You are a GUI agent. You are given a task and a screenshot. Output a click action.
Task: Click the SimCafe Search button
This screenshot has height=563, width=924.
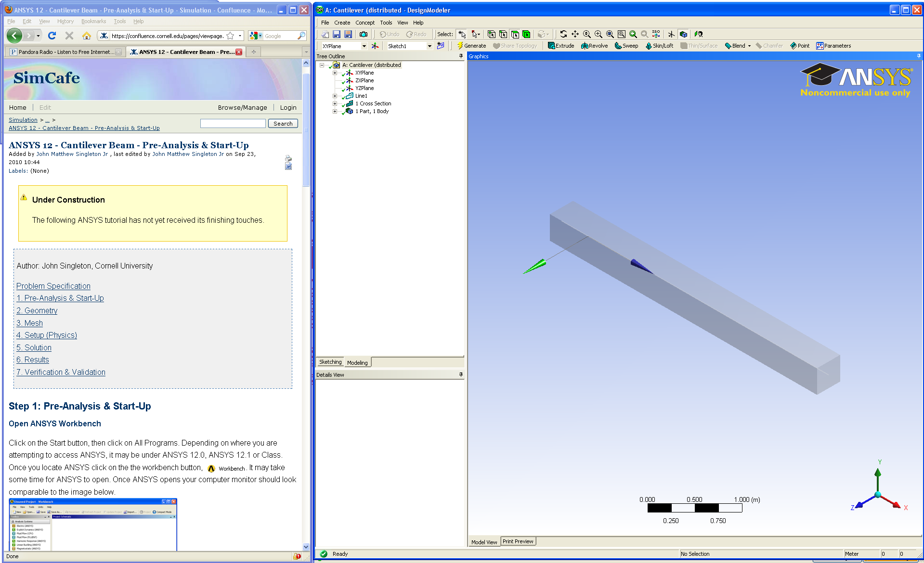click(283, 124)
